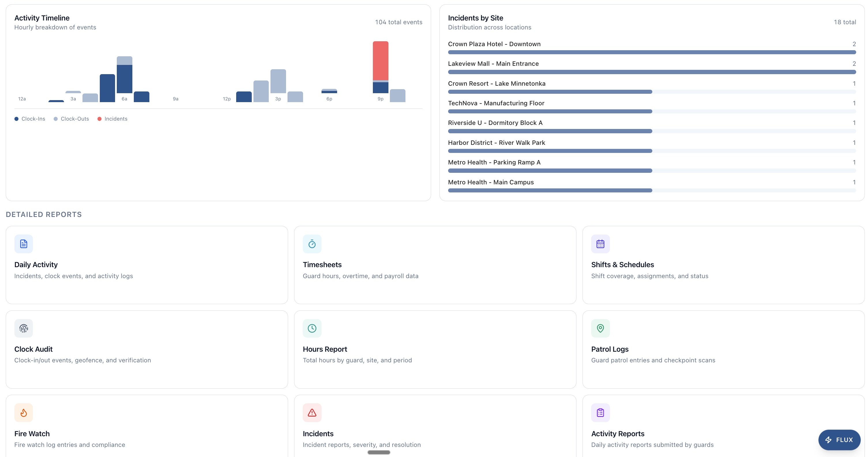This screenshot has width=868, height=457.
Task: Click the Fire Watch flame icon
Action: pos(24,413)
